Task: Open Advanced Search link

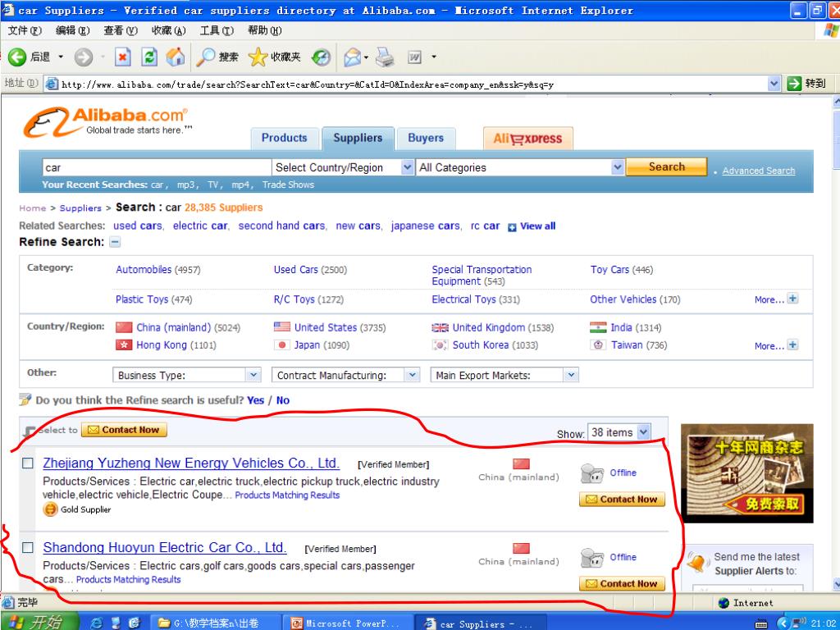Action: (758, 171)
